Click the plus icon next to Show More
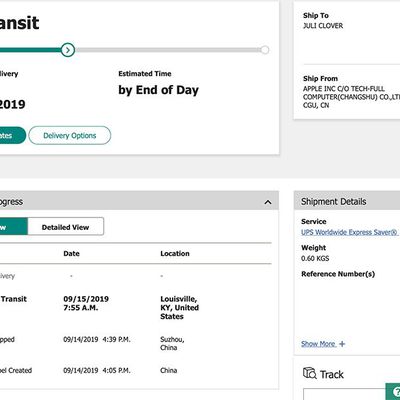The width and height of the screenshot is (400, 400). 342,344
